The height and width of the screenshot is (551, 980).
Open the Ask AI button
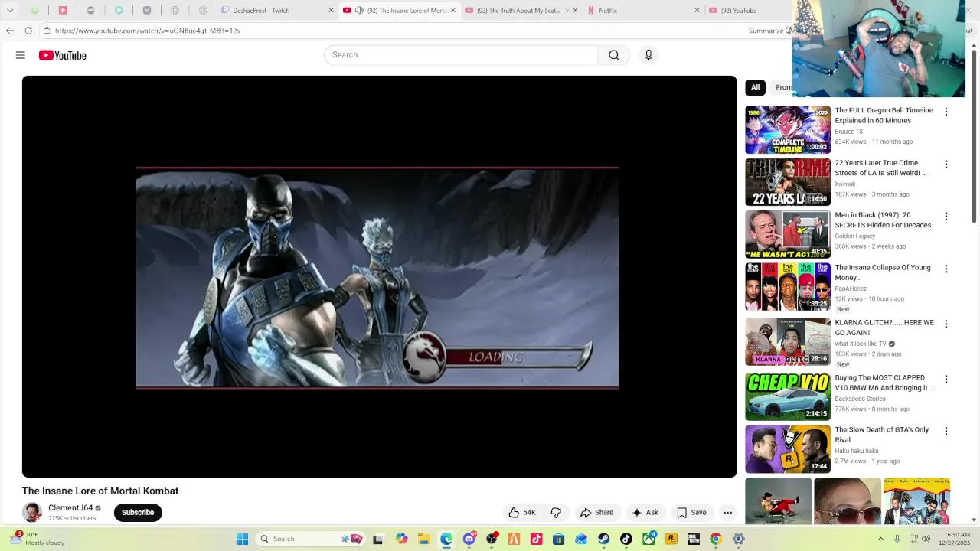[x=645, y=513]
